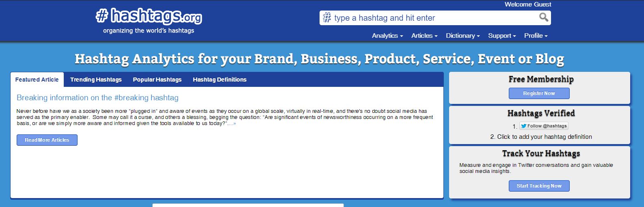Screen dimensions: 644x207
Task: Open the Articles dropdown menu
Action: (424, 36)
